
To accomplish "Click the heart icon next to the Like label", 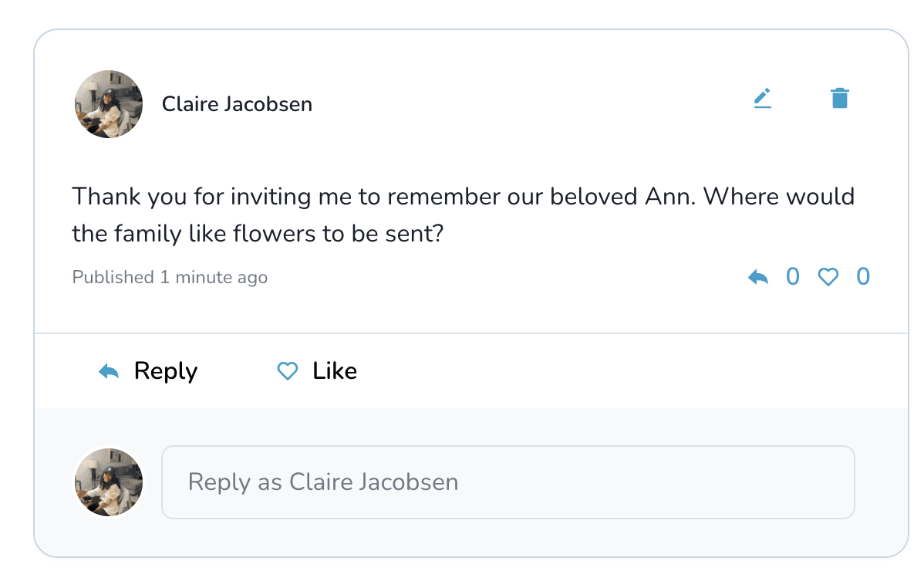I will coord(287,371).
